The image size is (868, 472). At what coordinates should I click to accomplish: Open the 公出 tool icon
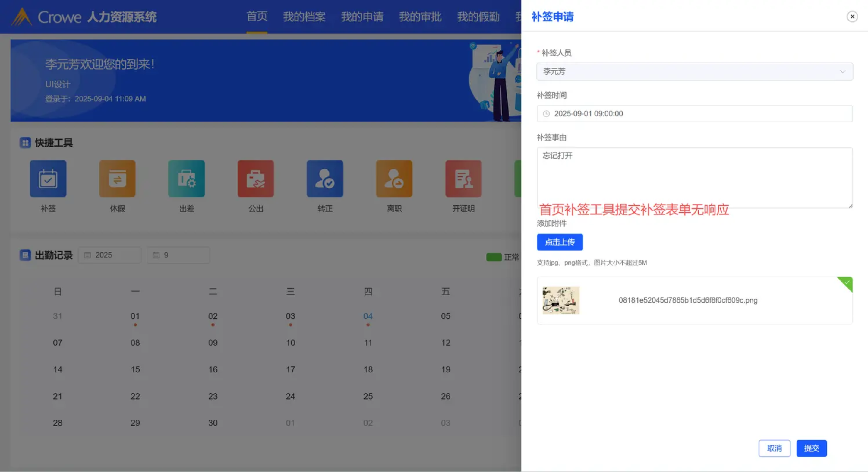[255, 179]
